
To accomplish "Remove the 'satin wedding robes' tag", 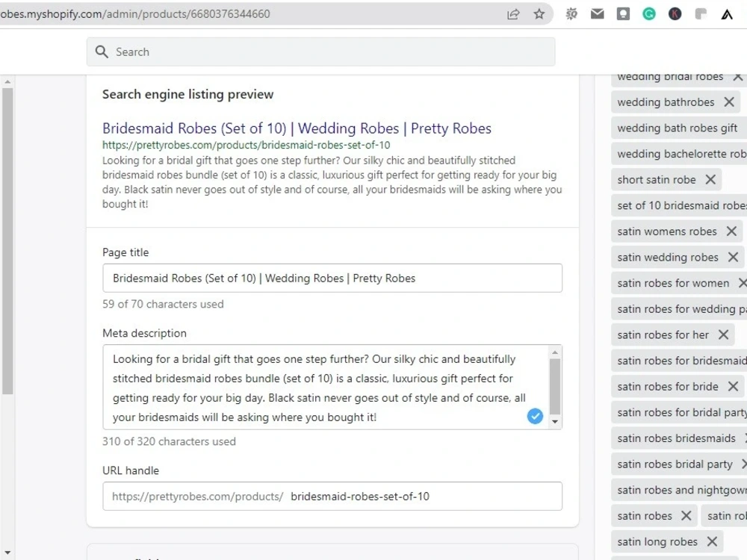I will tap(733, 257).
